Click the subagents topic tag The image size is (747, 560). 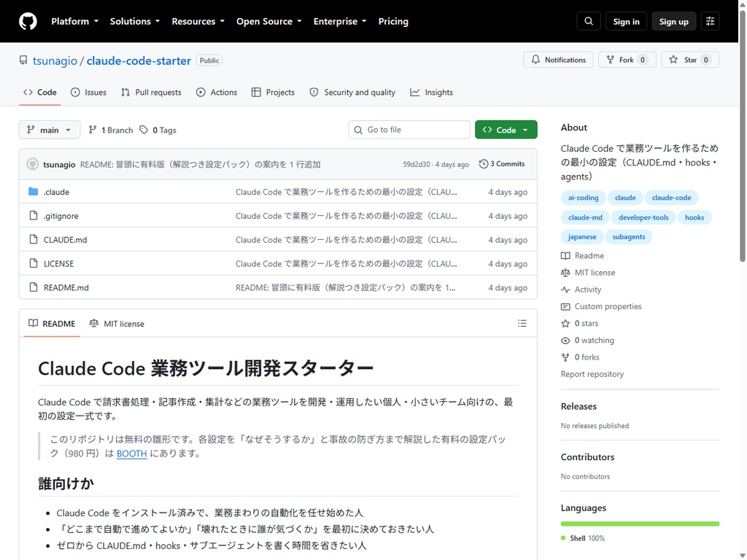[x=629, y=237]
